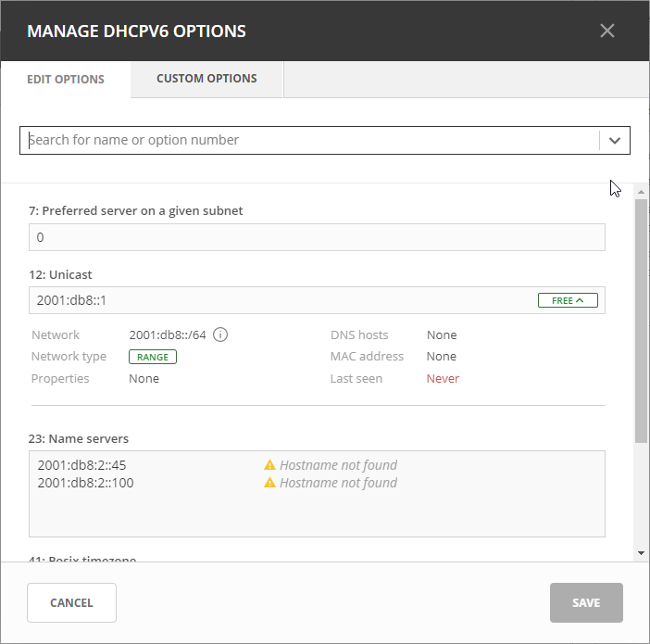Click the Preferred server on a given subnet field
The image size is (650, 644).
(x=317, y=237)
